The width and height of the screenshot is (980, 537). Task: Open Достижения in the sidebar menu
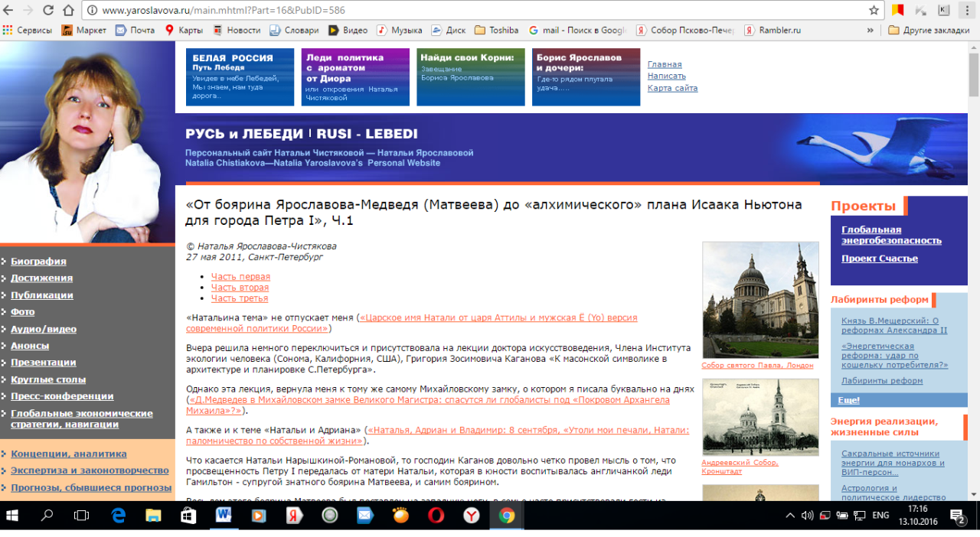click(42, 278)
